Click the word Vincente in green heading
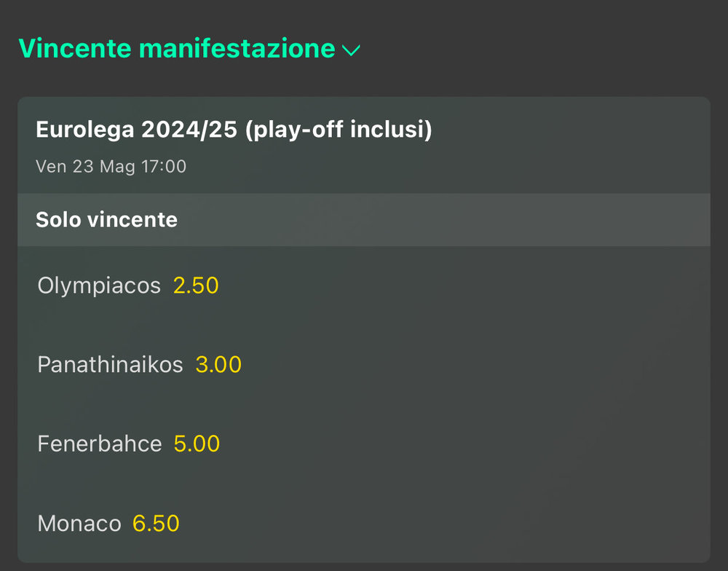Image resolution: width=728 pixels, height=571 pixels. [x=75, y=48]
